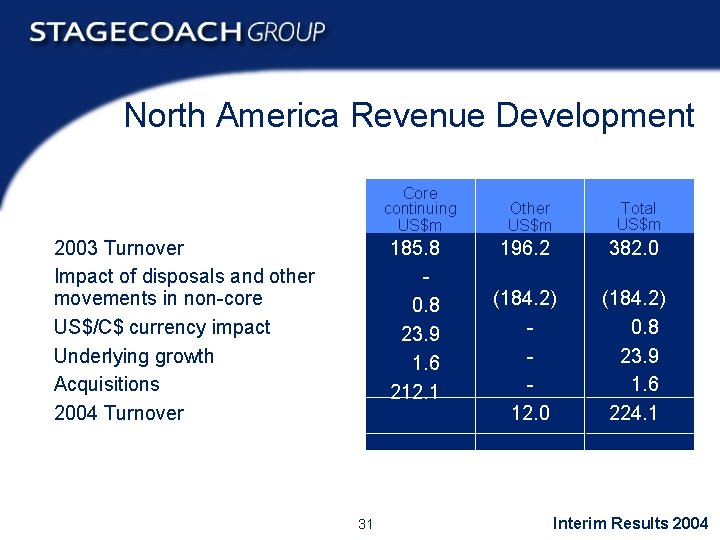The width and height of the screenshot is (720, 540).
Task: Select the Acquisitions row label
Action: (x=107, y=384)
